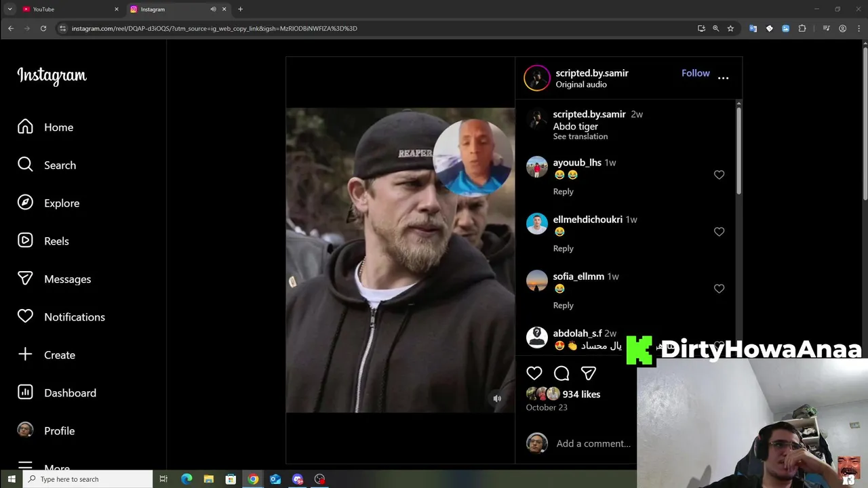The image size is (868, 488).
Task: Like ellmehdichoukri's comment
Action: tap(719, 232)
